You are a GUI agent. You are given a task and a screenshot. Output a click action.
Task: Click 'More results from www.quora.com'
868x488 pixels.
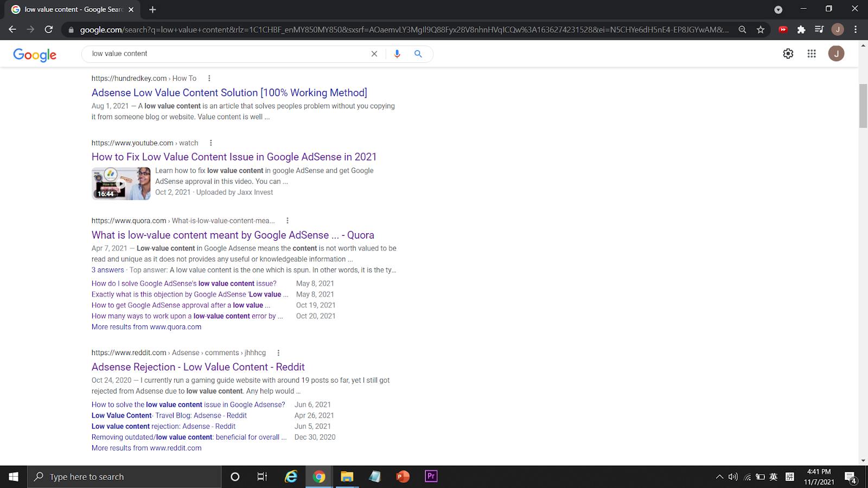[x=146, y=327]
